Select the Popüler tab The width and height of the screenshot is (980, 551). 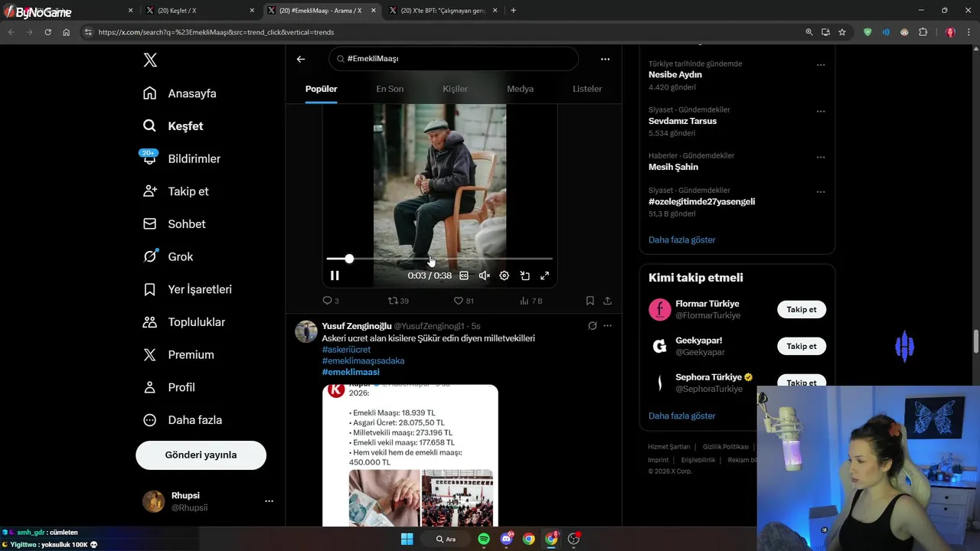pyautogui.click(x=322, y=89)
